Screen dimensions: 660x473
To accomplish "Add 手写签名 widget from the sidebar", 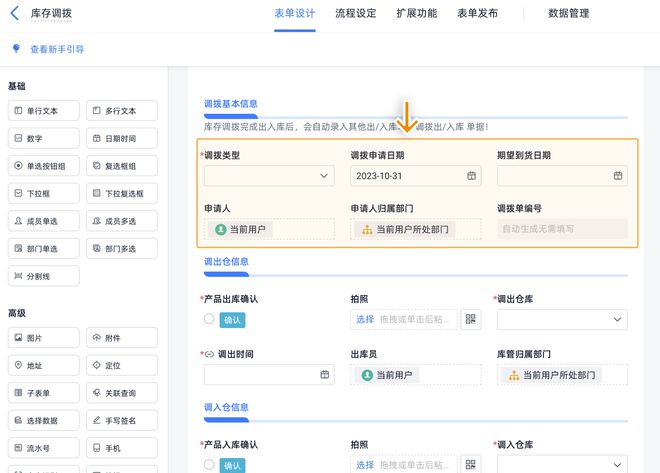I will [121, 420].
